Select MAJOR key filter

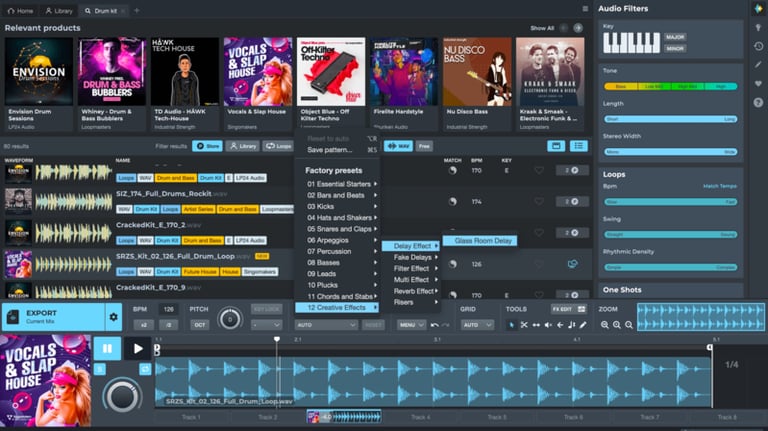[x=675, y=37]
